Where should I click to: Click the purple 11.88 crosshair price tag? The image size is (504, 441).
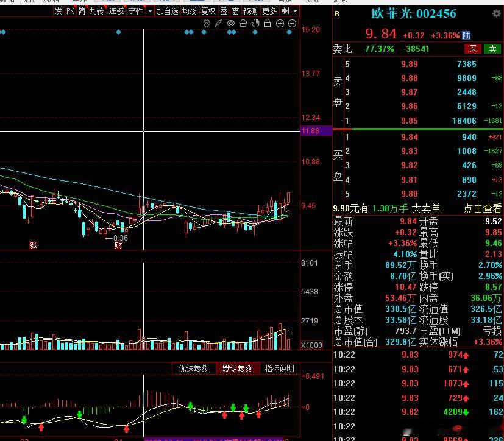pos(316,131)
